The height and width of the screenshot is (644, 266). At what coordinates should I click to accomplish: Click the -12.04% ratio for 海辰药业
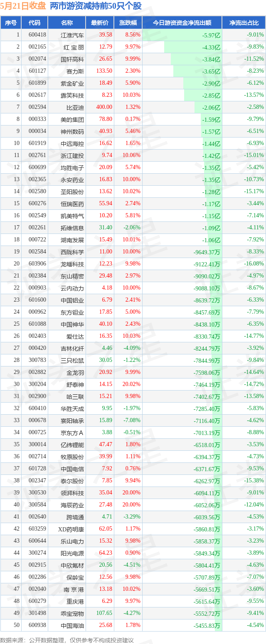click(x=254, y=505)
